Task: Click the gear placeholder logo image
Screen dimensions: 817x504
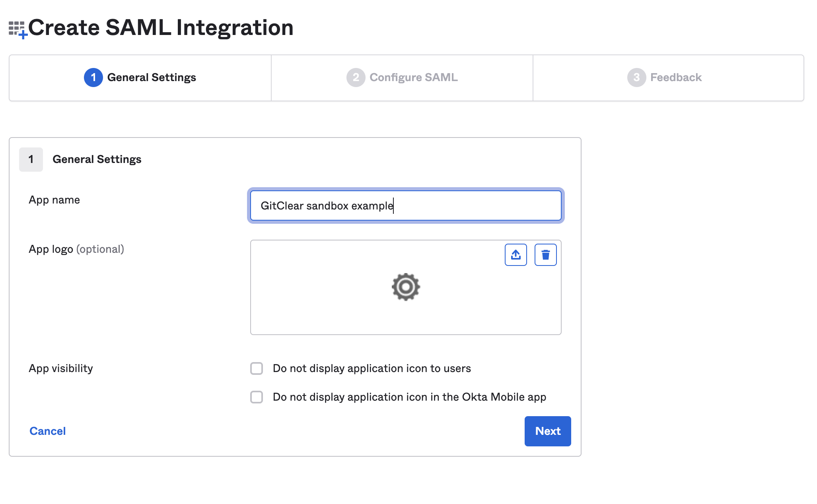Action: tap(405, 287)
